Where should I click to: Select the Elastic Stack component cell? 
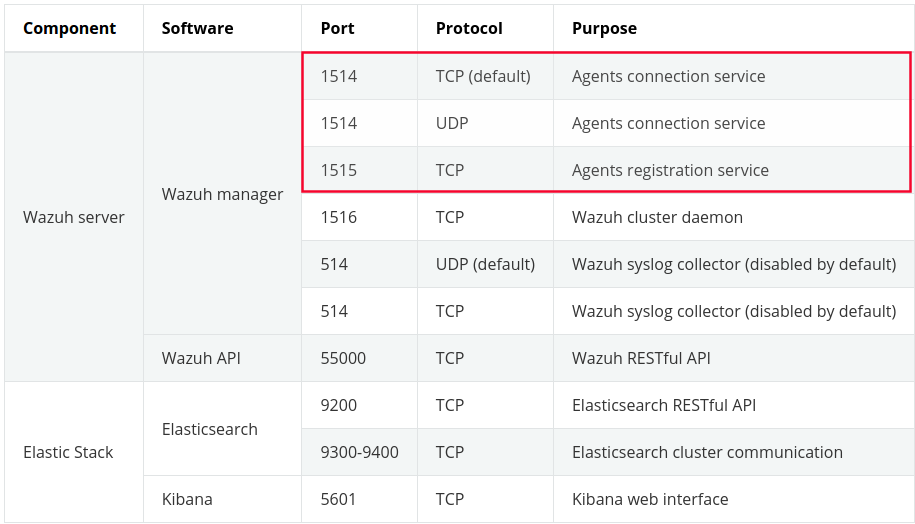pyautogui.click(x=68, y=452)
